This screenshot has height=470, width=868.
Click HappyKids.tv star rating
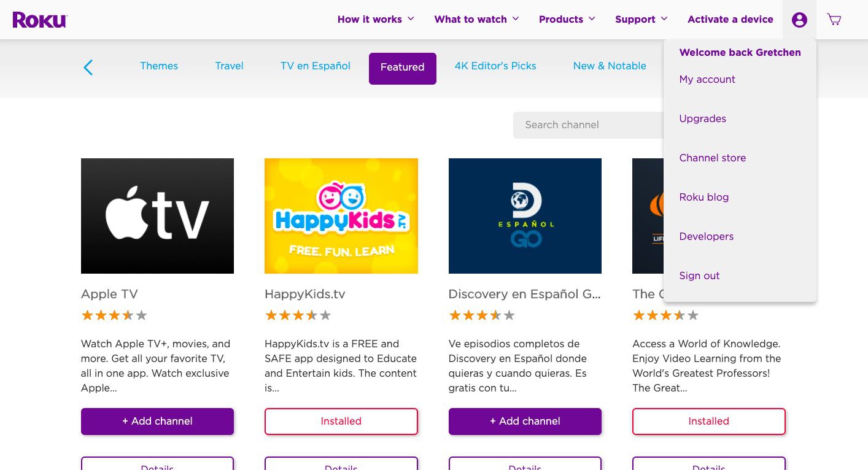(298, 315)
